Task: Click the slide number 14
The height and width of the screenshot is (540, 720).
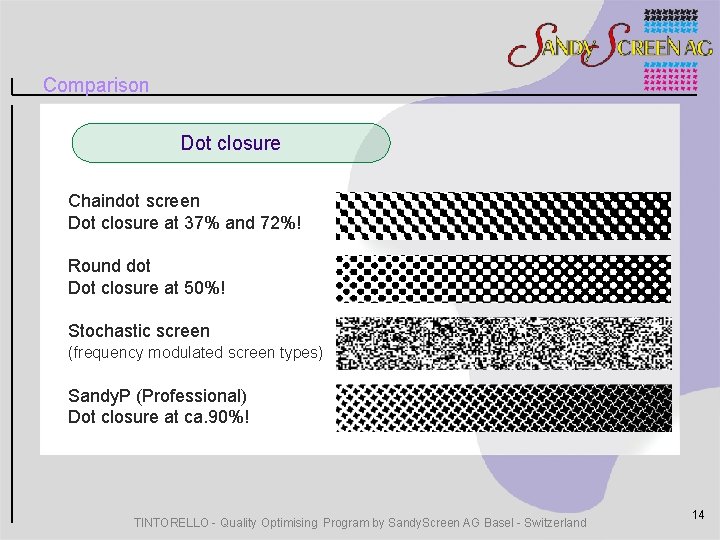Action: (698, 514)
